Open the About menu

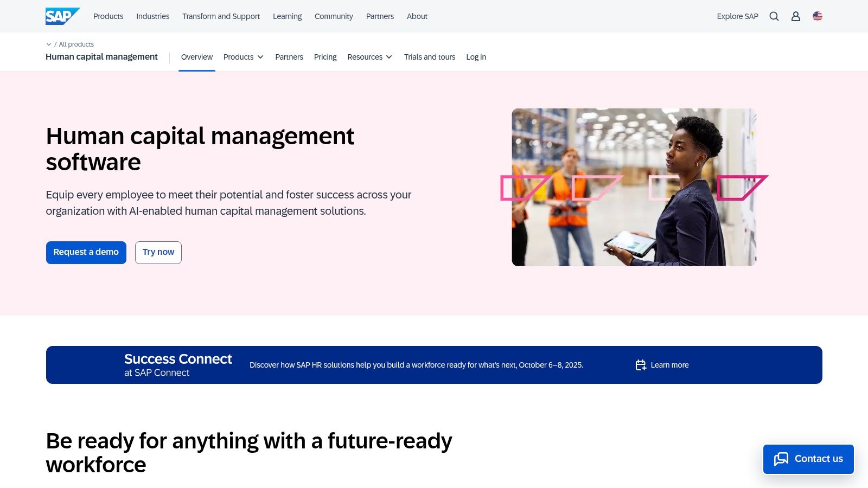coord(417,16)
